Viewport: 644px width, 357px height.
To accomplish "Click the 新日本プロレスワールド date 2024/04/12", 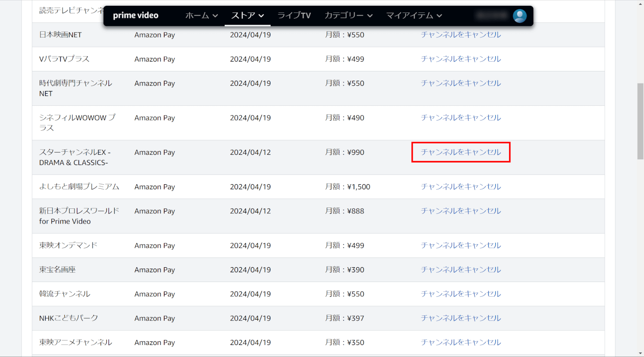I will [251, 211].
